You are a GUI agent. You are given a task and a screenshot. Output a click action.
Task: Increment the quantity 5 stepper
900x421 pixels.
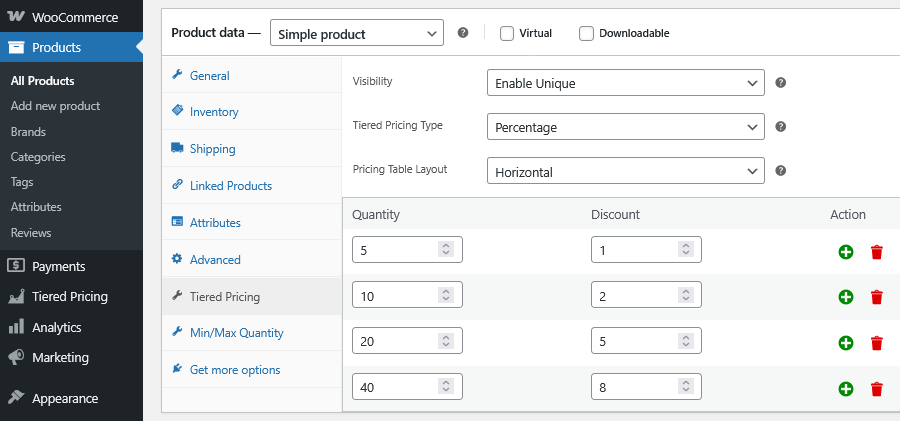coord(446,245)
